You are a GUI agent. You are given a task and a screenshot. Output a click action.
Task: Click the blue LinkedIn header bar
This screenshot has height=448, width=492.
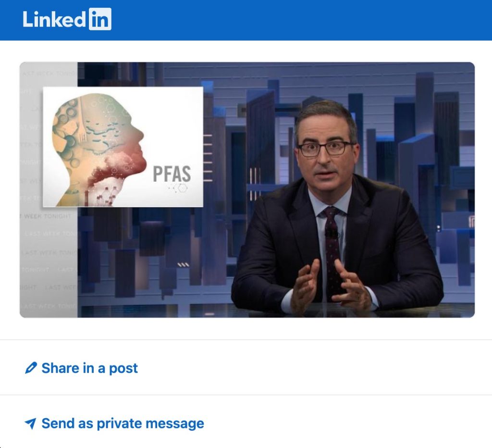point(246,20)
